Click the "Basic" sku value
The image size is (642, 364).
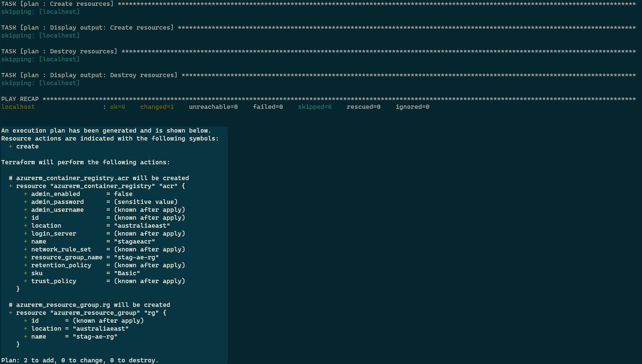127,273
